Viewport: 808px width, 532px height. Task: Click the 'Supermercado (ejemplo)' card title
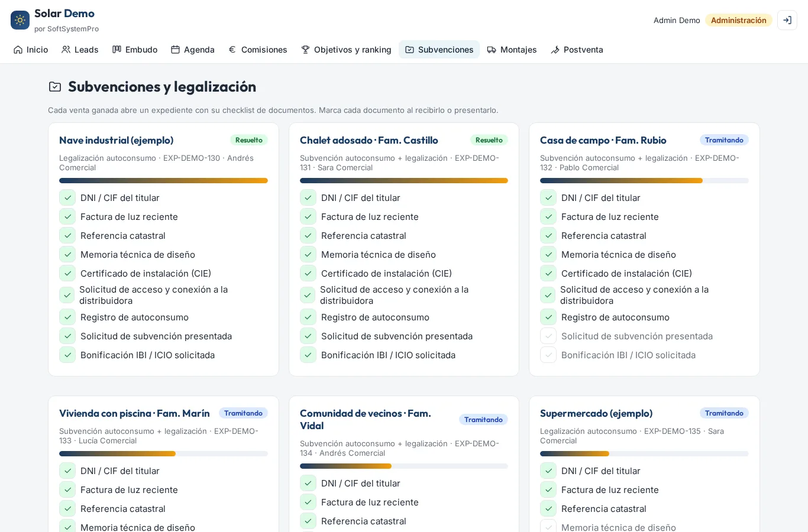click(x=596, y=413)
